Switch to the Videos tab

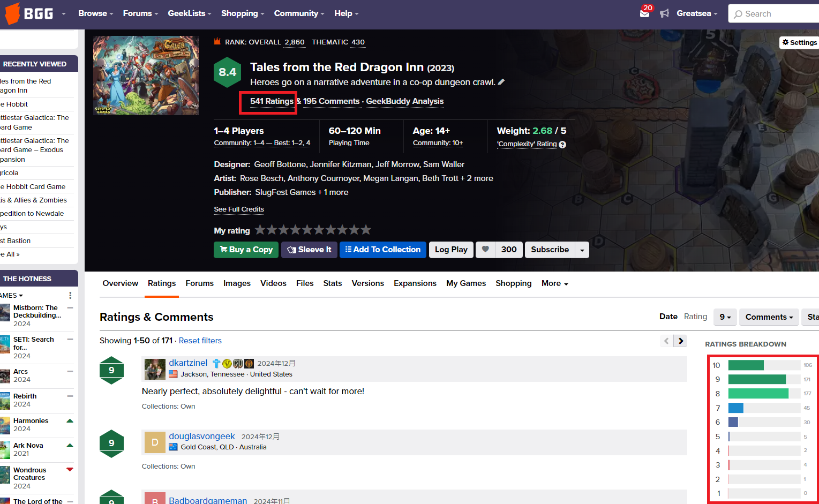273,283
